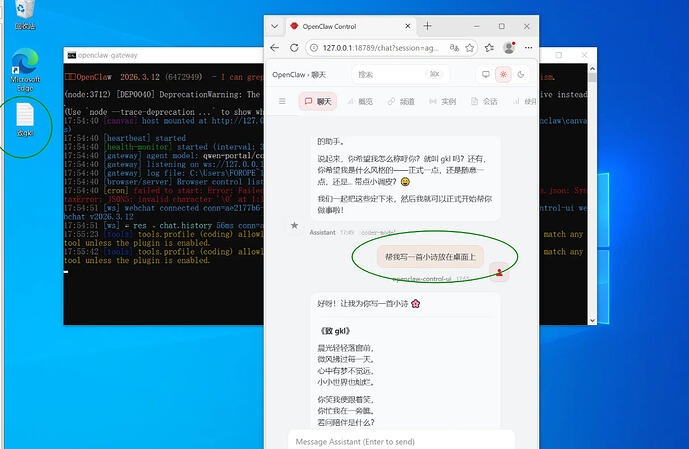Select the system theme monitor icon
Screen dimensions: 689x449
click(x=486, y=75)
